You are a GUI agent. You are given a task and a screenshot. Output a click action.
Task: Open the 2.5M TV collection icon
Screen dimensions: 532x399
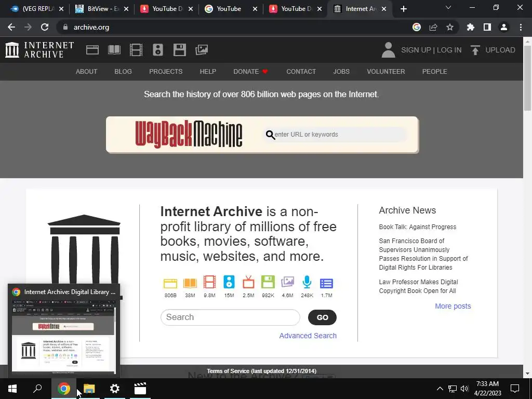point(248,282)
